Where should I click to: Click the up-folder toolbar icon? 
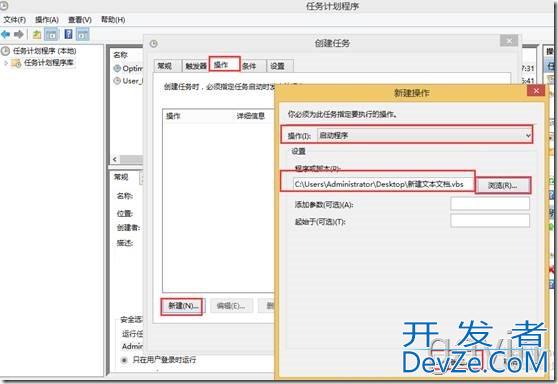(x=37, y=34)
